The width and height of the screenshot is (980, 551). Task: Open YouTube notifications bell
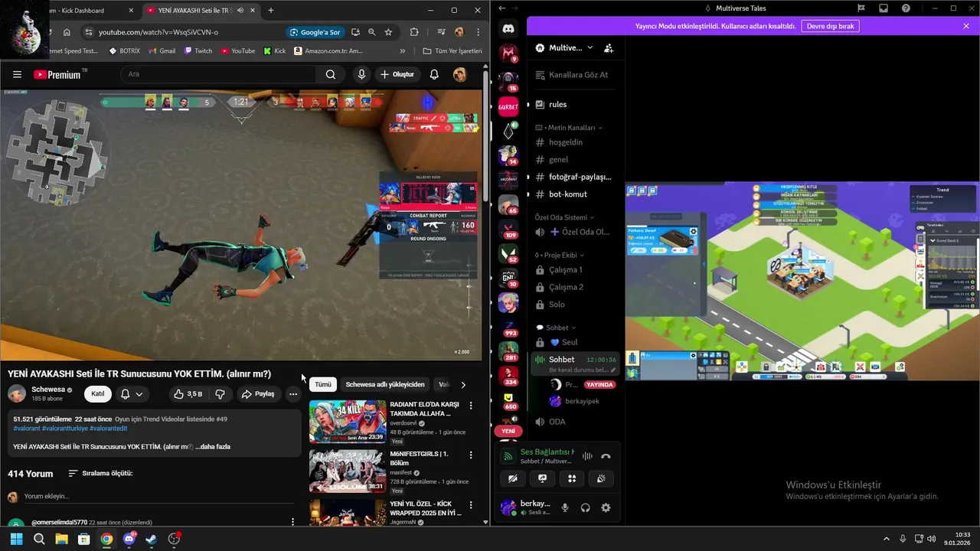434,74
